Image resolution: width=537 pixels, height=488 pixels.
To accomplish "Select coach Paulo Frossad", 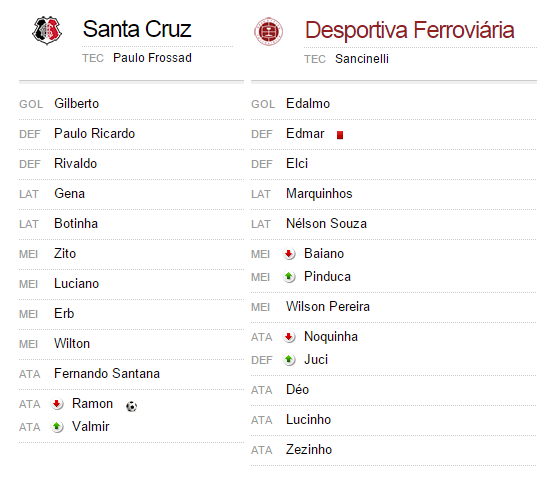I will coord(152,58).
